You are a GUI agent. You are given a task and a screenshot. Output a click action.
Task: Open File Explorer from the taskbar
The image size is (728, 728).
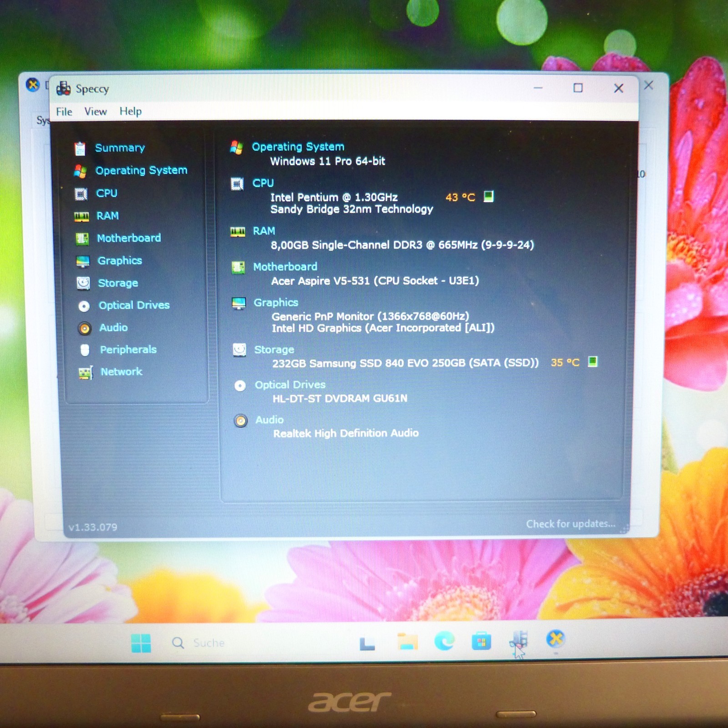[407, 642]
